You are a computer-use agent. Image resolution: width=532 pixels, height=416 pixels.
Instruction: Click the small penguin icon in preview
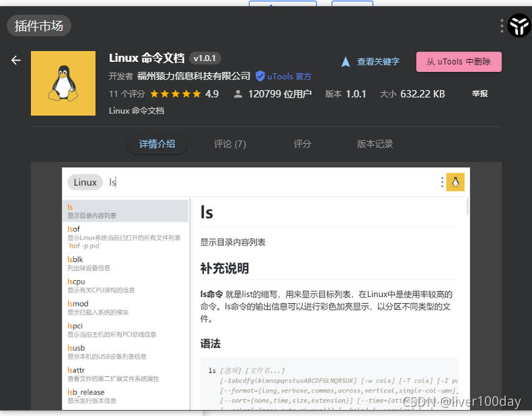click(455, 182)
